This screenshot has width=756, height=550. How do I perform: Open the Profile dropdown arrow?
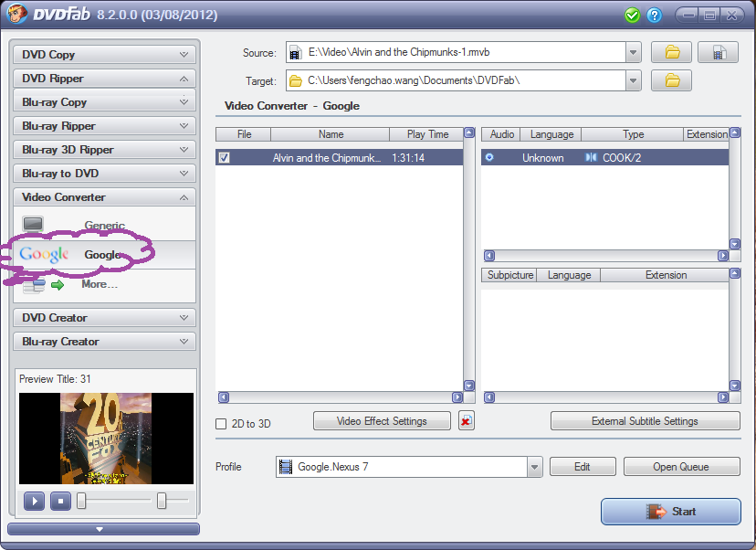[534, 467]
